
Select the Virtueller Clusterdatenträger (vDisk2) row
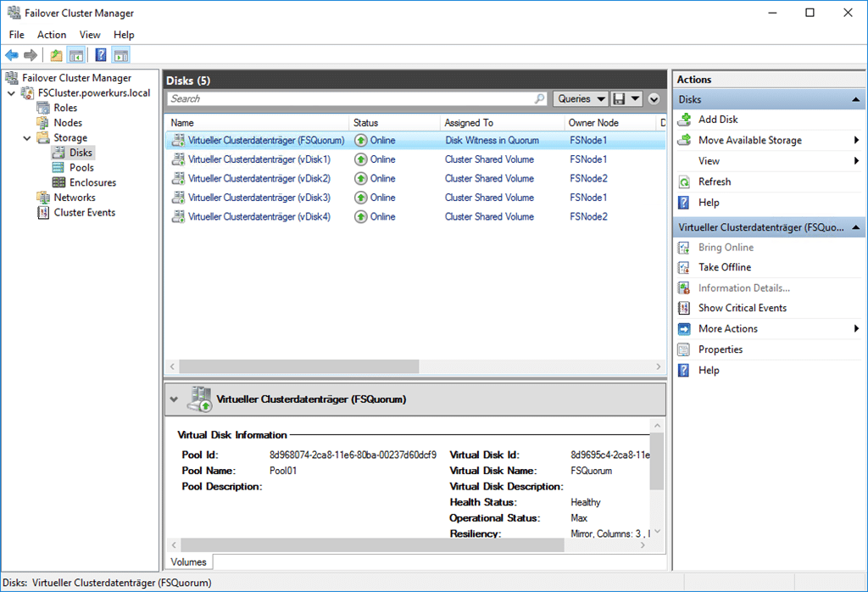(415, 178)
